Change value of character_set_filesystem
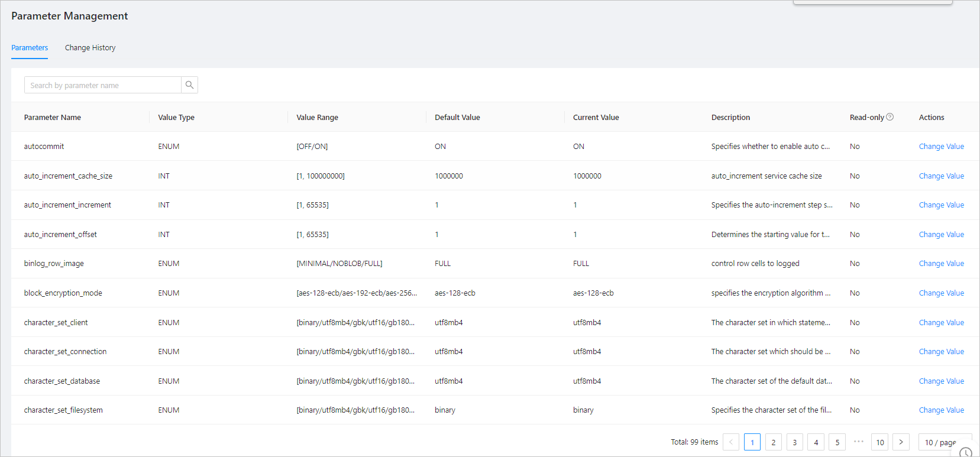Viewport: 980px width, 457px height. [941, 410]
